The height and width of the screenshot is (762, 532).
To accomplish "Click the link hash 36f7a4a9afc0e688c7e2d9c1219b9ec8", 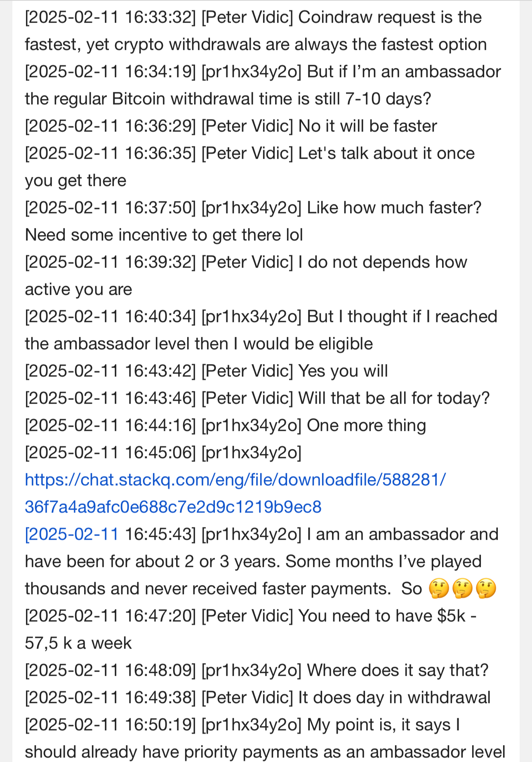I will pos(173,507).
